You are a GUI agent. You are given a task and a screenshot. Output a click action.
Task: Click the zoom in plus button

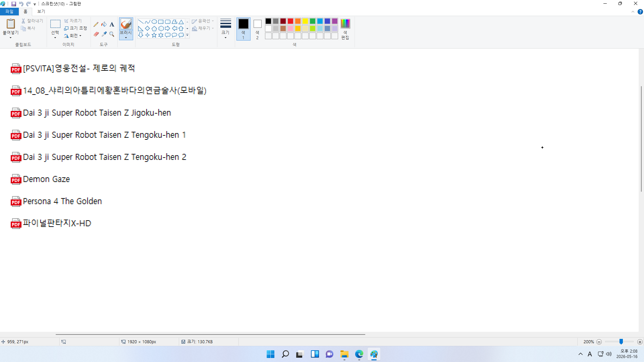point(640,342)
